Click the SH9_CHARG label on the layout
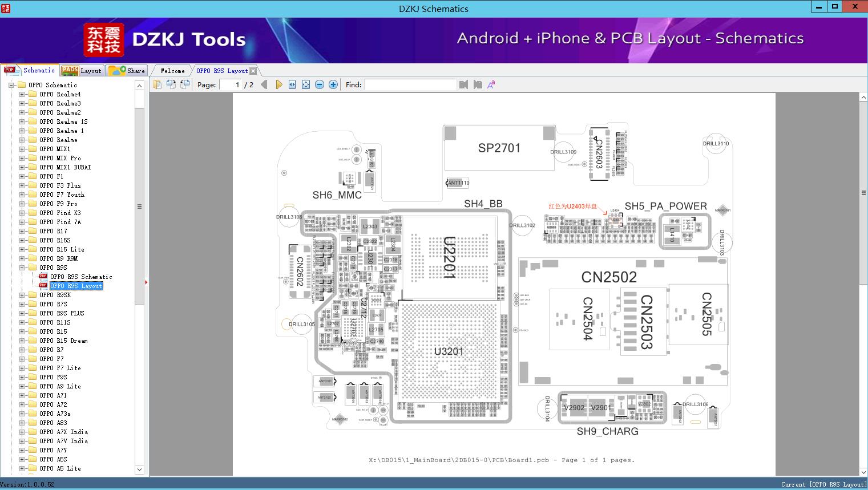Image resolution: width=868 pixels, height=490 pixels. tap(607, 431)
